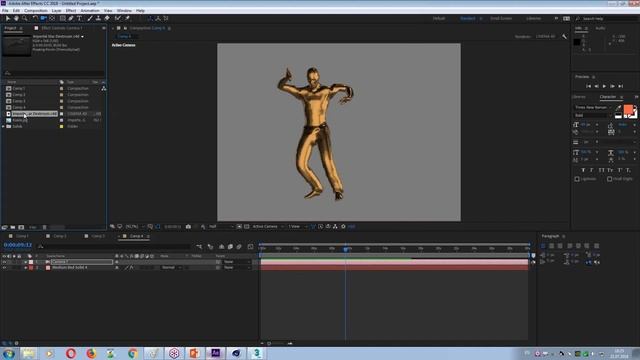Screen dimensions: 640x360
Task: Select the Eraser tool
Action: tap(107, 18)
